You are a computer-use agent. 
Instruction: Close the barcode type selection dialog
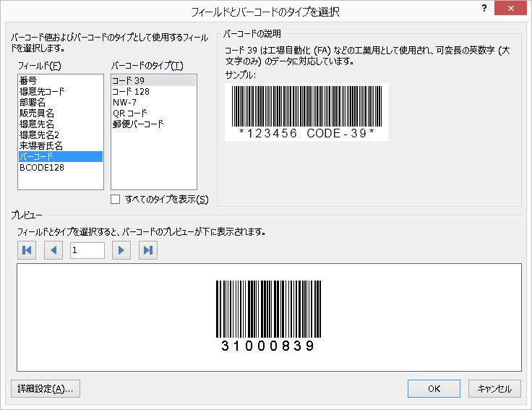coord(510,8)
